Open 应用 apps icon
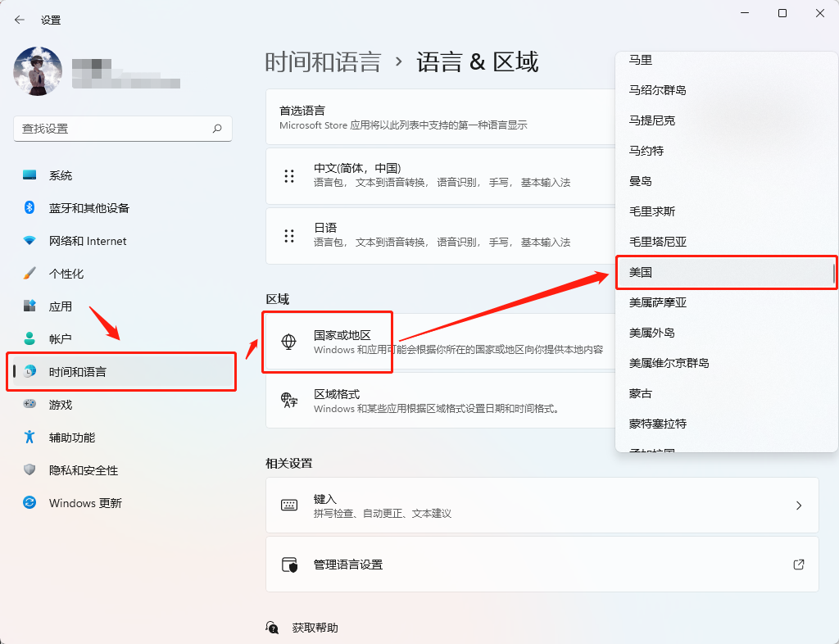Screen dimensions: 839x644 click(29, 306)
